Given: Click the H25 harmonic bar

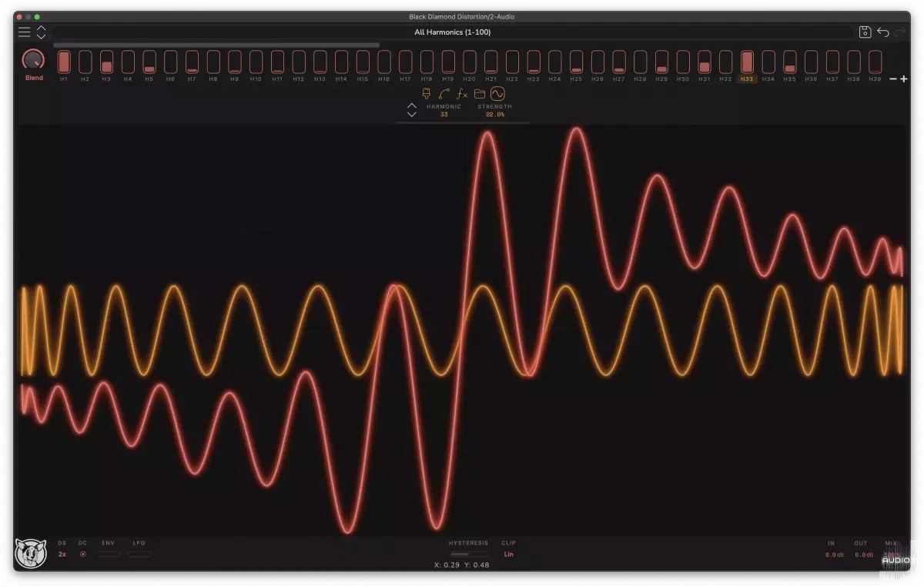Looking at the screenshot, I should (576, 62).
